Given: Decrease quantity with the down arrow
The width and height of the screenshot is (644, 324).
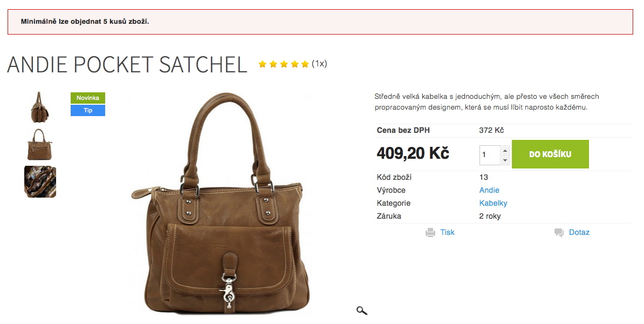Looking at the screenshot, I should pos(505,160).
